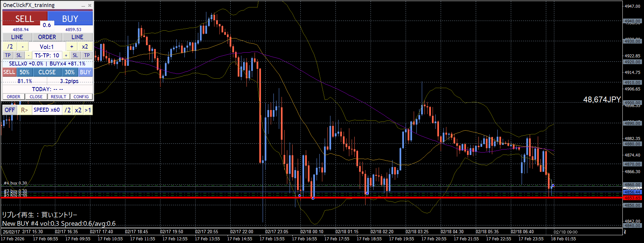Decrease volume with the minus button

[x=23, y=47]
